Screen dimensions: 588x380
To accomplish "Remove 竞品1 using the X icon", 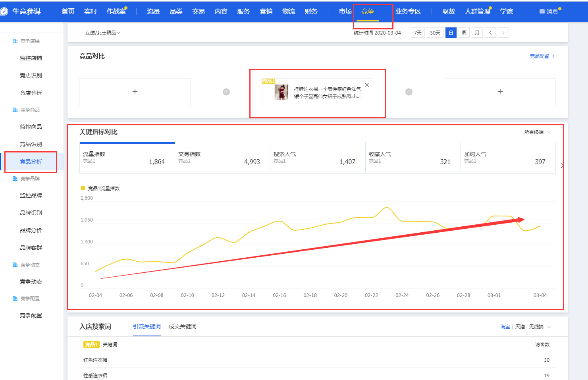I will (367, 85).
